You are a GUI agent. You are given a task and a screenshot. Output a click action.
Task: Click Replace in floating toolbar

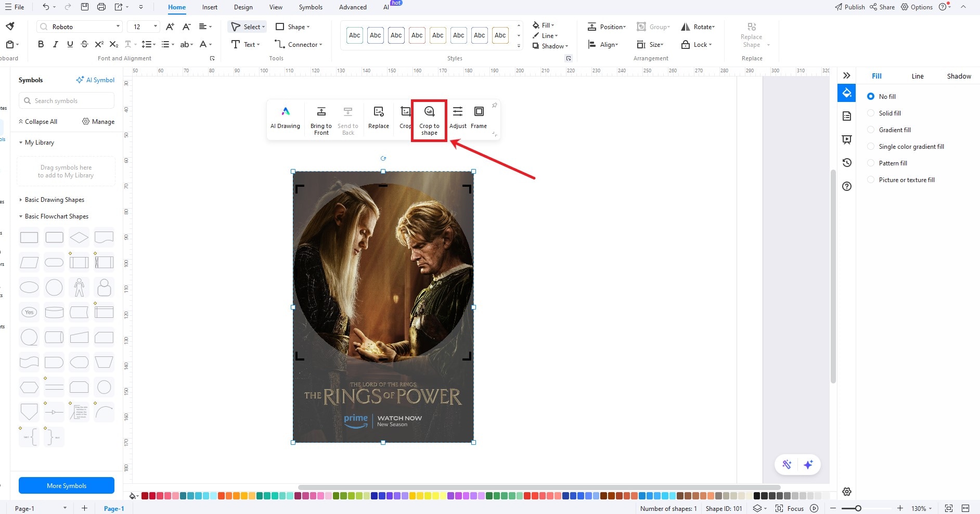coord(379,118)
